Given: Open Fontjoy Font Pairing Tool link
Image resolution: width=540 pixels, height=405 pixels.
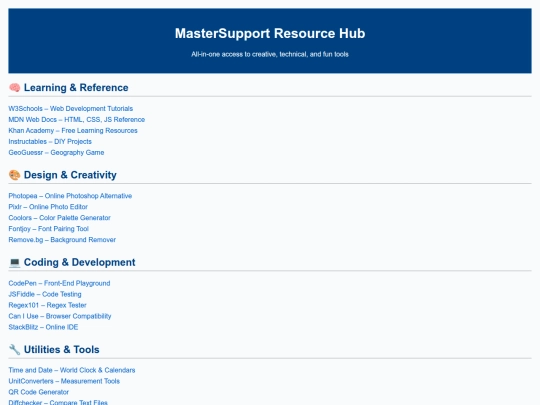Looking at the screenshot, I should point(49,229).
